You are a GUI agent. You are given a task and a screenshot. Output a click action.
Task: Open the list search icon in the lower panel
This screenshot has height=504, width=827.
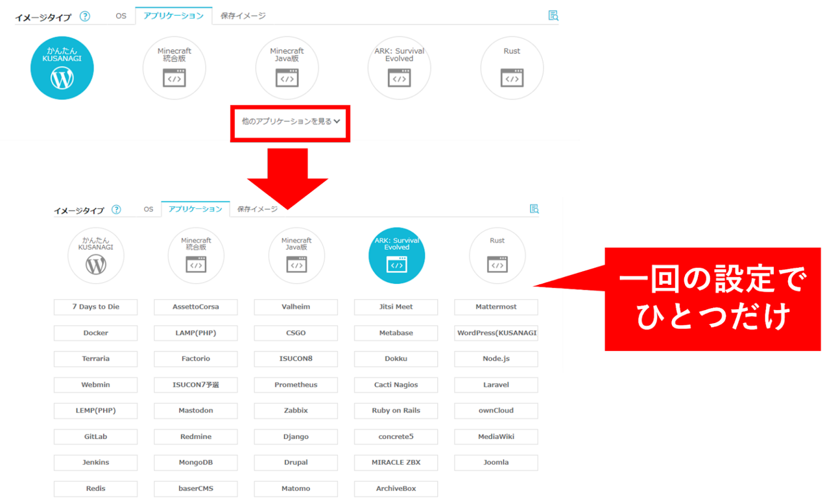[534, 209]
